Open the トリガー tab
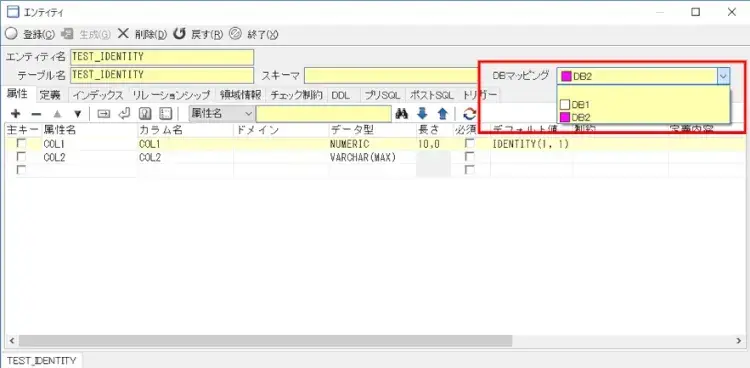The image size is (750, 368). (x=480, y=95)
